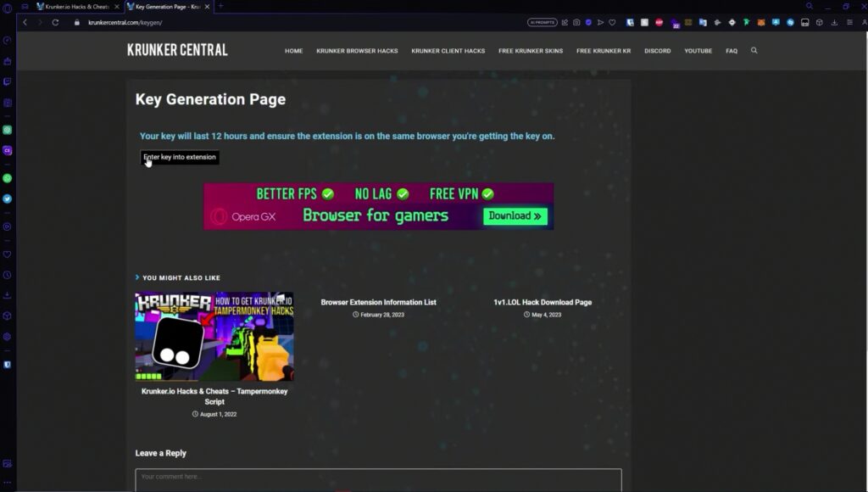This screenshot has height=492, width=868.
Task: Close the Krunker.io Hacks & Cheats tab
Action: [x=117, y=7]
